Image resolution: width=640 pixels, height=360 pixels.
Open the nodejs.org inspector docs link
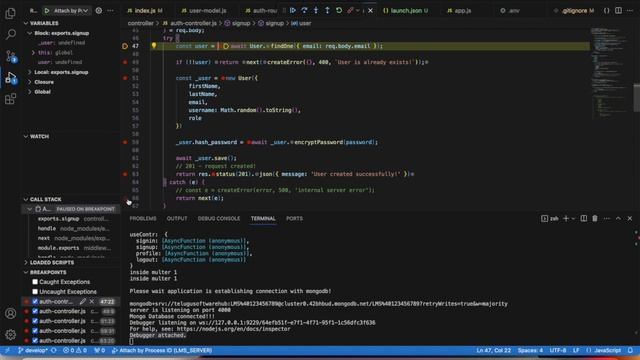pyautogui.click(x=233, y=329)
